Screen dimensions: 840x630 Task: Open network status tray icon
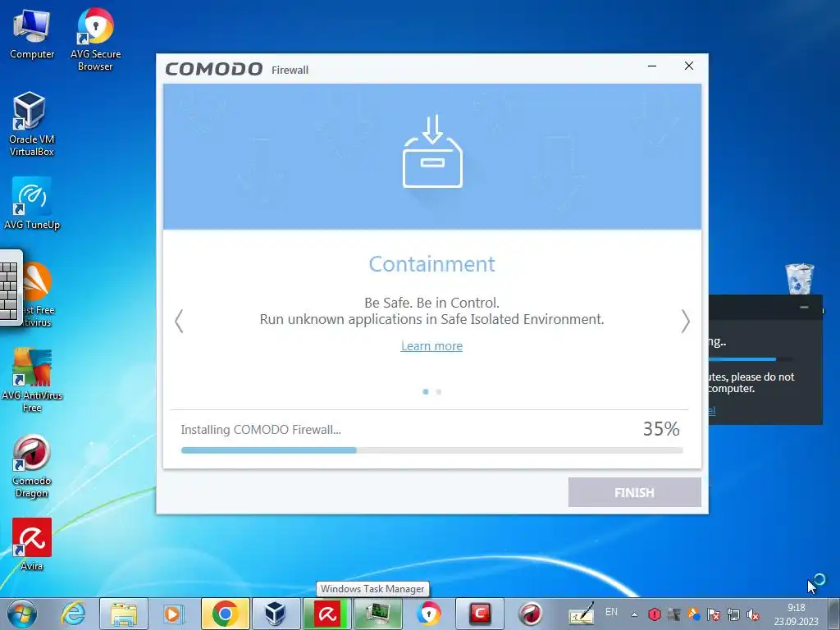[733, 614]
